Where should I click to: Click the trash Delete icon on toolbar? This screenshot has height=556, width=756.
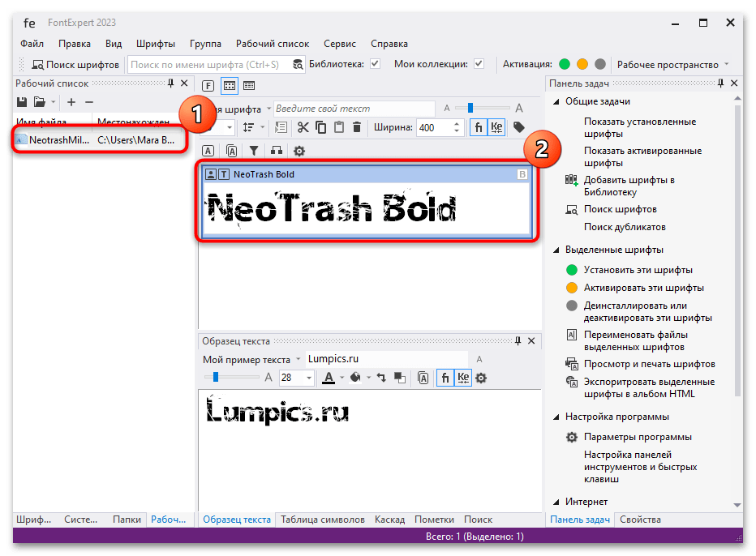point(356,127)
